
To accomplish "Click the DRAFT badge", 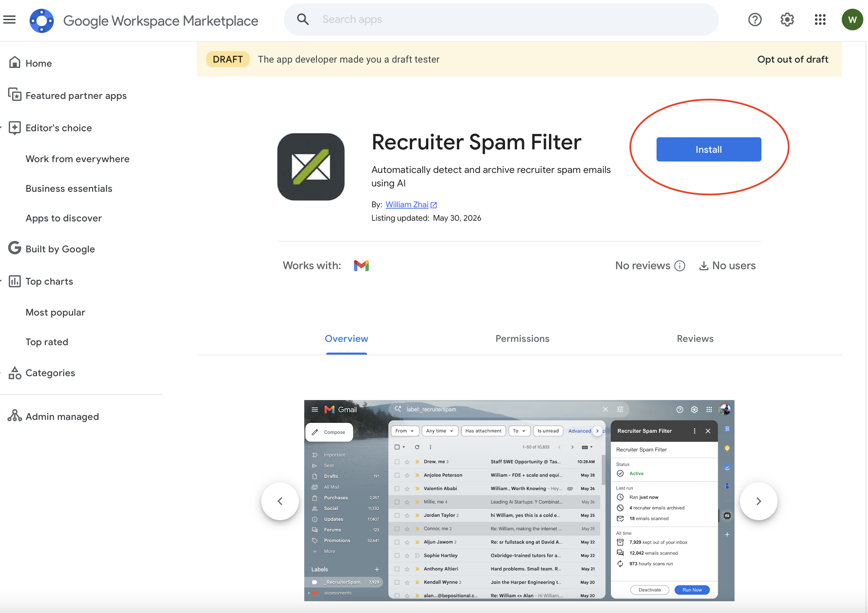I will (228, 60).
